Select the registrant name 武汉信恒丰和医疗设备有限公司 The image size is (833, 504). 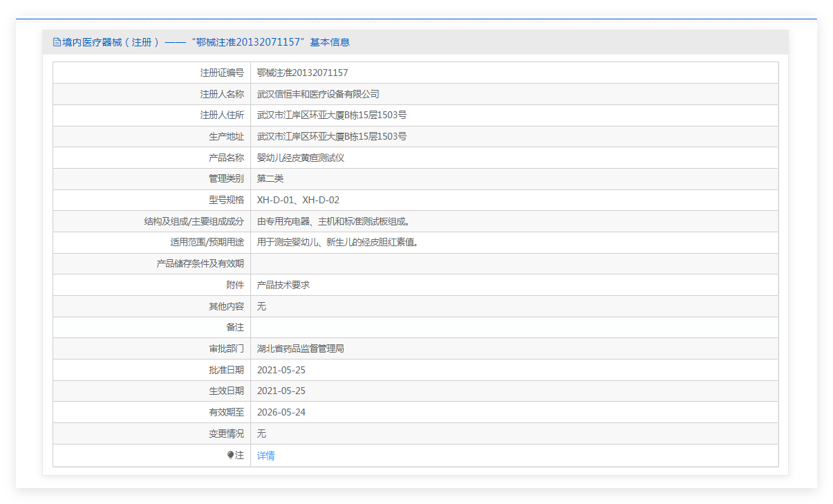click(318, 94)
